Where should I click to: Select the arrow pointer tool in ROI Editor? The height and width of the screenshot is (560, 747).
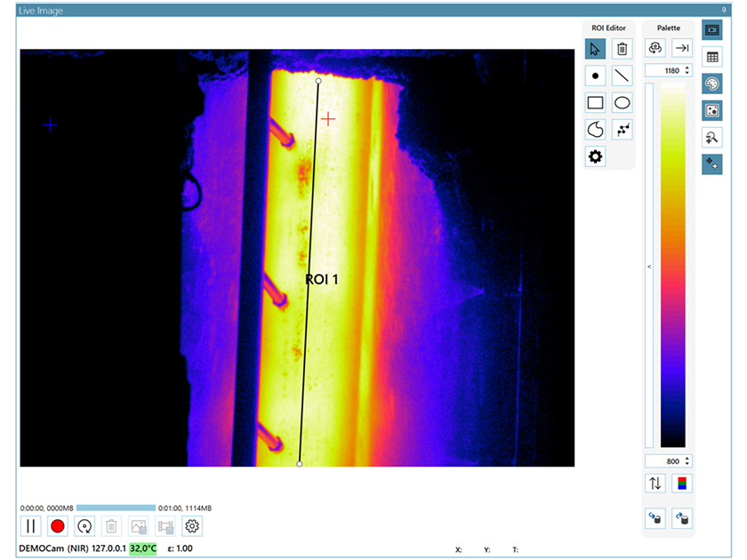[x=595, y=49]
